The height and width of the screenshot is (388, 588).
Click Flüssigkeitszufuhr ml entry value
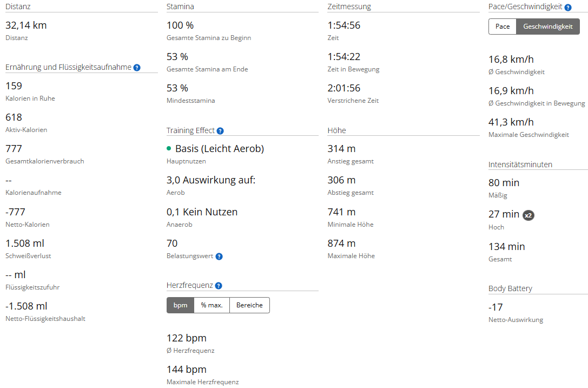coord(15,275)
